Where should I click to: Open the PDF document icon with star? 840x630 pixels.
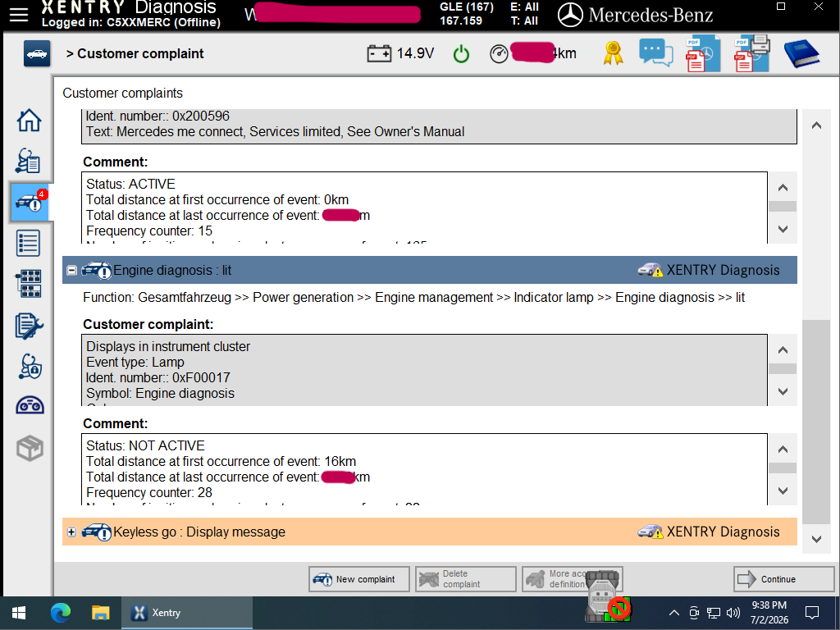703,53
